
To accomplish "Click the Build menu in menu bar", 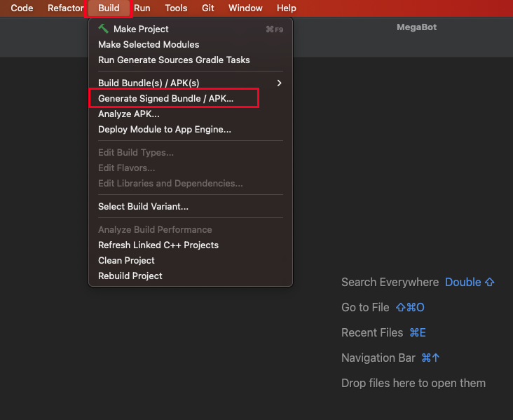I will point(109,8).
